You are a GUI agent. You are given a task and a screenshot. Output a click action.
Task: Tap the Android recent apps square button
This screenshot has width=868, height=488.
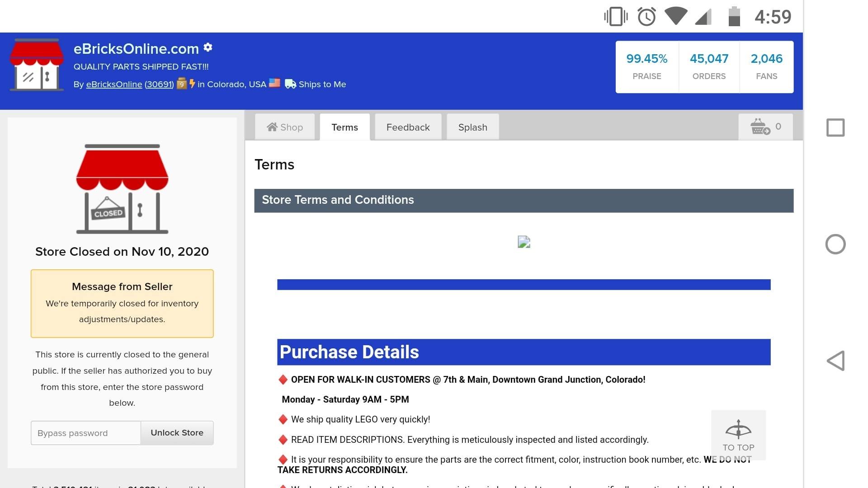(835, 127)
